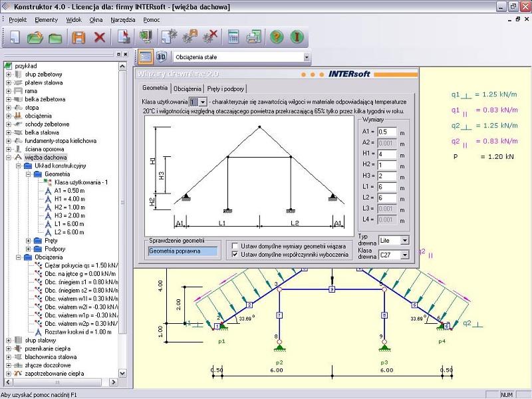Click the A1 dimension input field
532x399 pixels.
387,132
